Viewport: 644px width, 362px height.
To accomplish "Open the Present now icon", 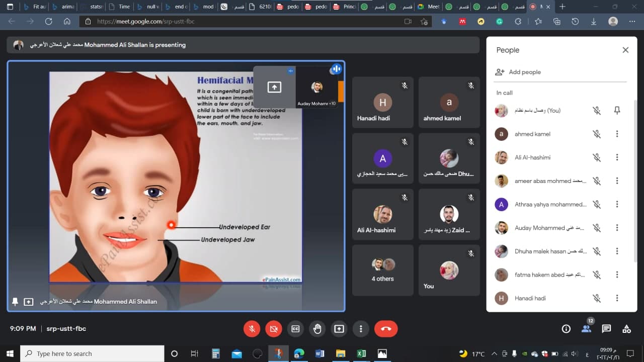I will (x=339, y=328).
